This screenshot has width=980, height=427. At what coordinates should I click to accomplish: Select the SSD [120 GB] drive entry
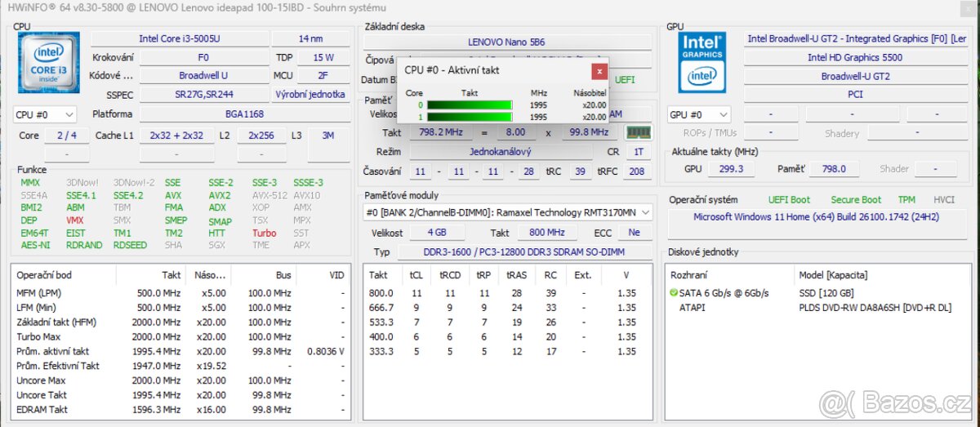point(826,293)
